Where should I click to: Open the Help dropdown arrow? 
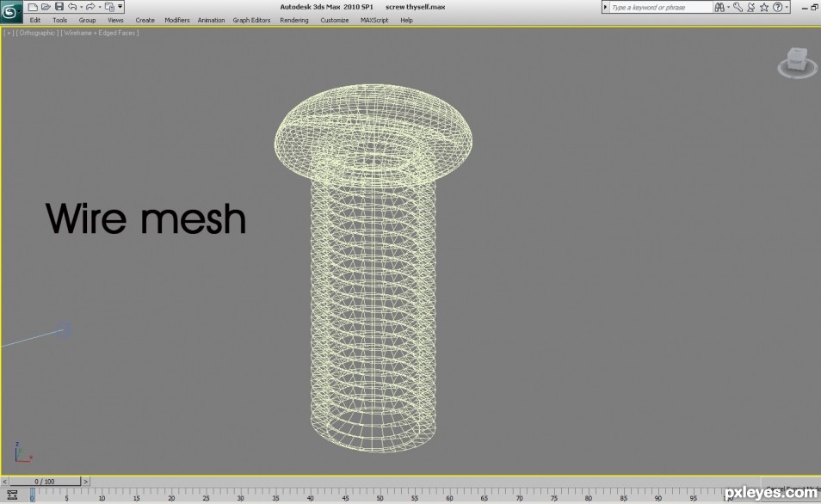(x=787, y=8)
